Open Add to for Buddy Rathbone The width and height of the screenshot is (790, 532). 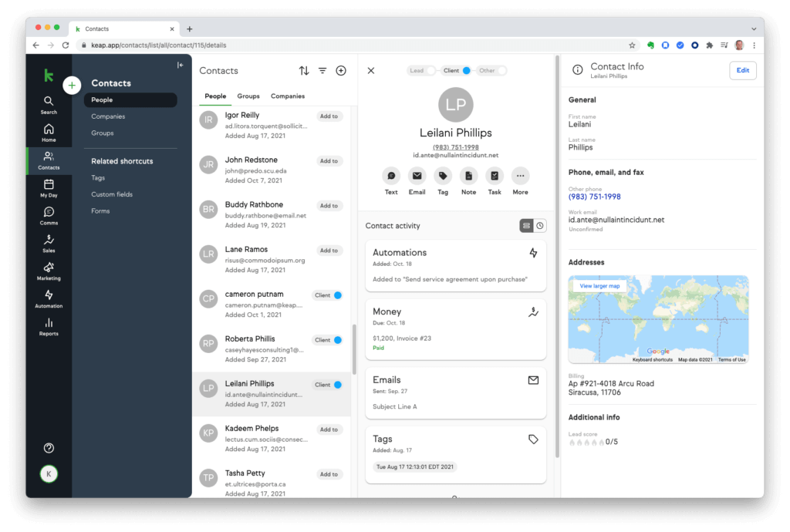[329, 206]
